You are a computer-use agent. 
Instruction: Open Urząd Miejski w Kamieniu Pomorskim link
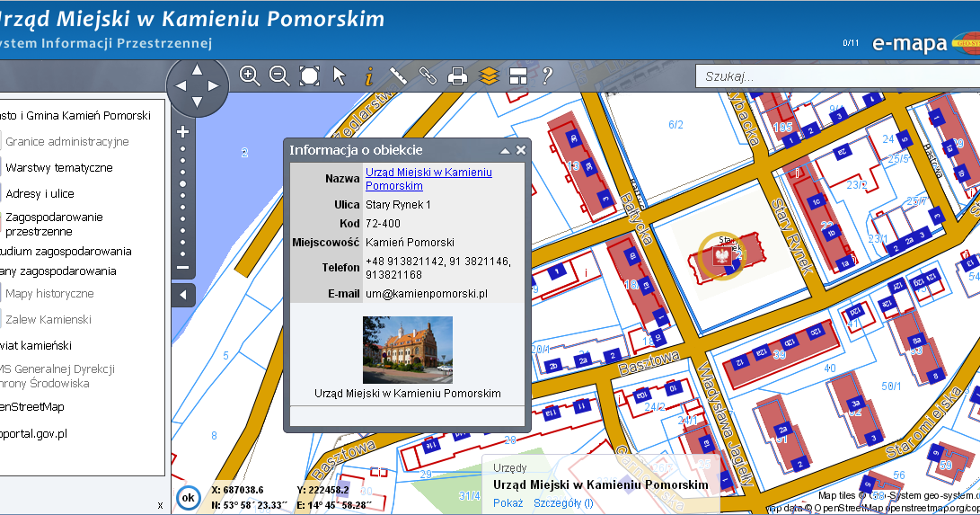point(428,179)
